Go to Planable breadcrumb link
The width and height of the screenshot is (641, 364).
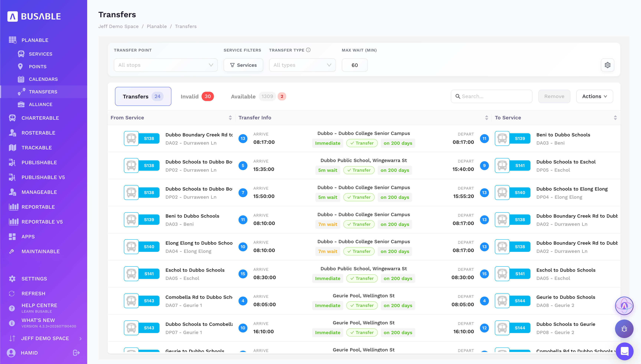click(x=157, y=26)
